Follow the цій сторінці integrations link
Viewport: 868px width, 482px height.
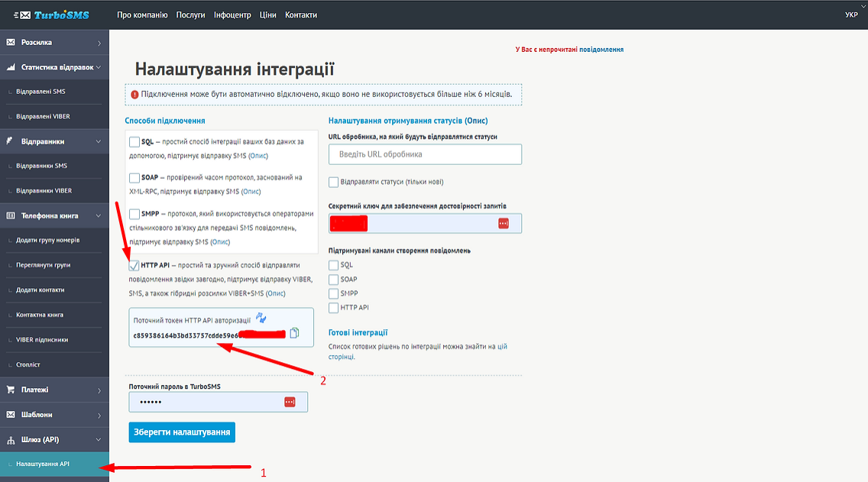coord(418,352)
